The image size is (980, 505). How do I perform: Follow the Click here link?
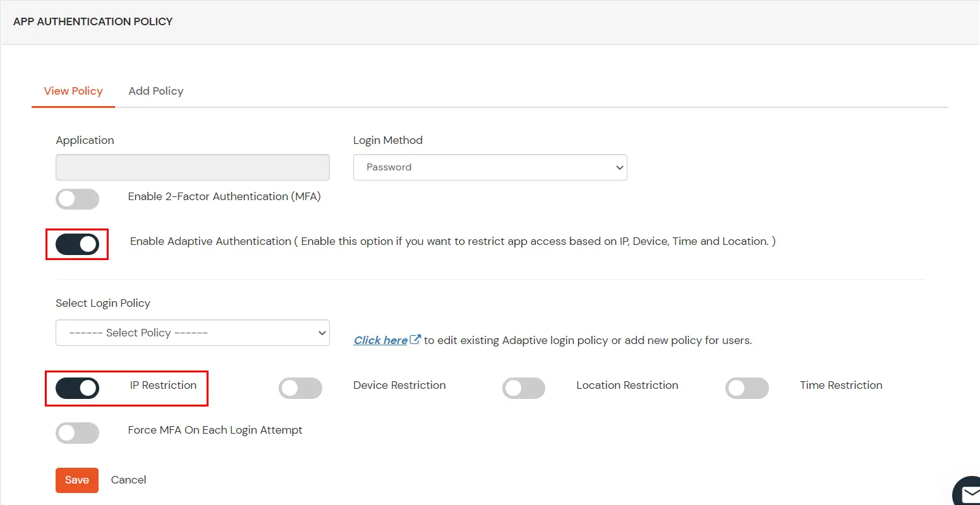380,340
